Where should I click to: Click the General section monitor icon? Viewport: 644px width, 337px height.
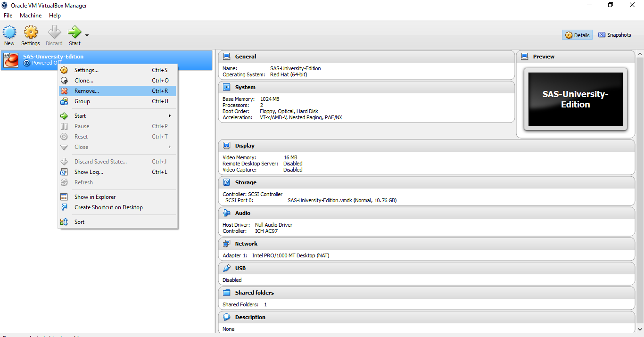(x=227, y=57)
